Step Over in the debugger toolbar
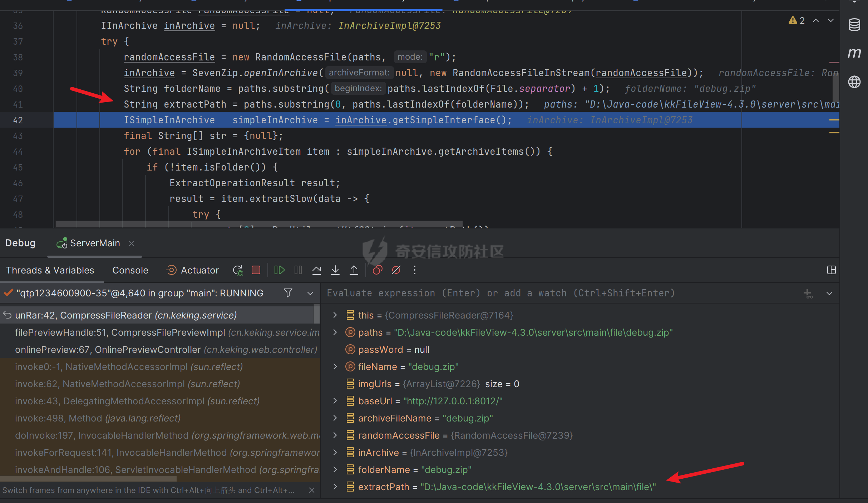868x503 pixels. coord(317,270)
